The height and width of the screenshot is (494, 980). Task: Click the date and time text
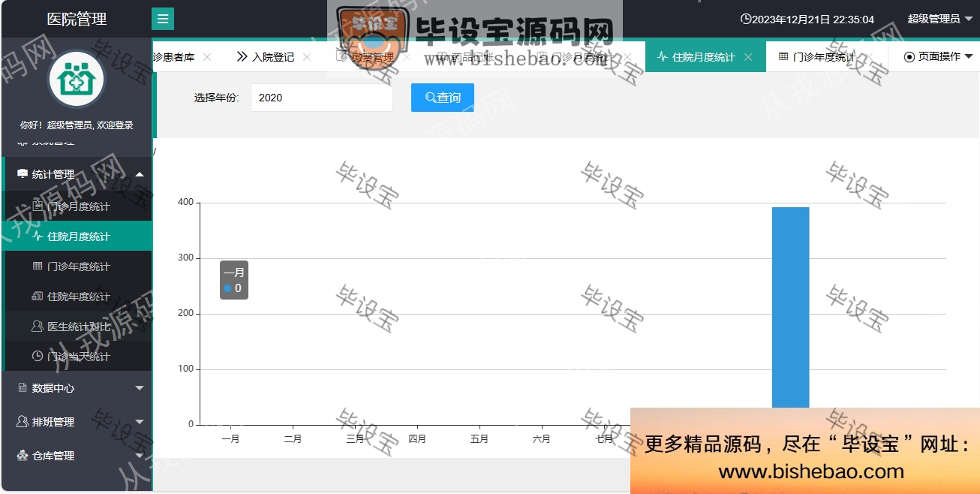(x=813, y=19)
